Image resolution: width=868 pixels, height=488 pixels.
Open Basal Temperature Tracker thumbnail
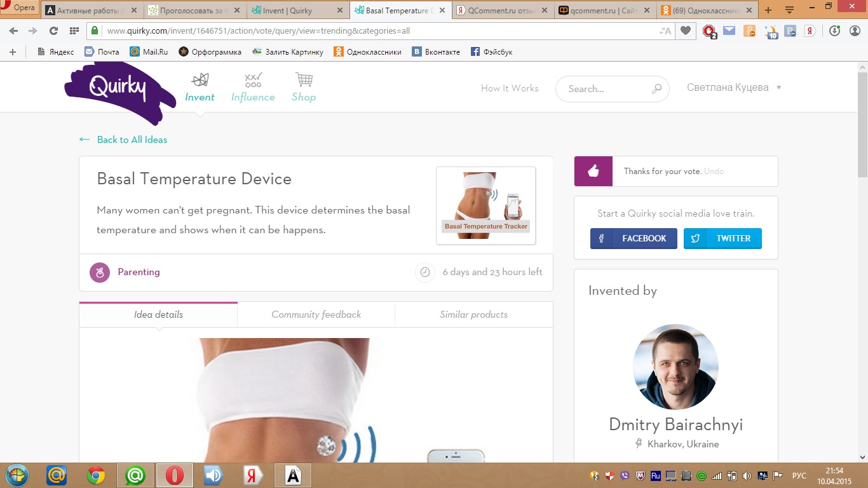pyautogui.click(x=486, y=205)
